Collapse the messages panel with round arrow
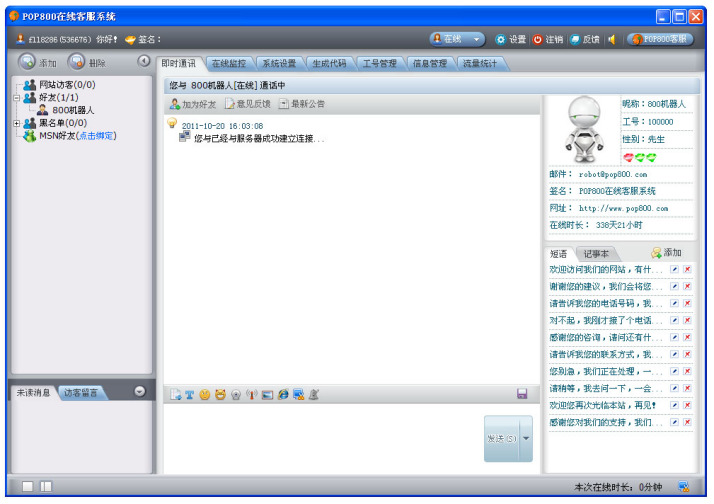Viewport: 714px width, 504px height. coord(140,391)
